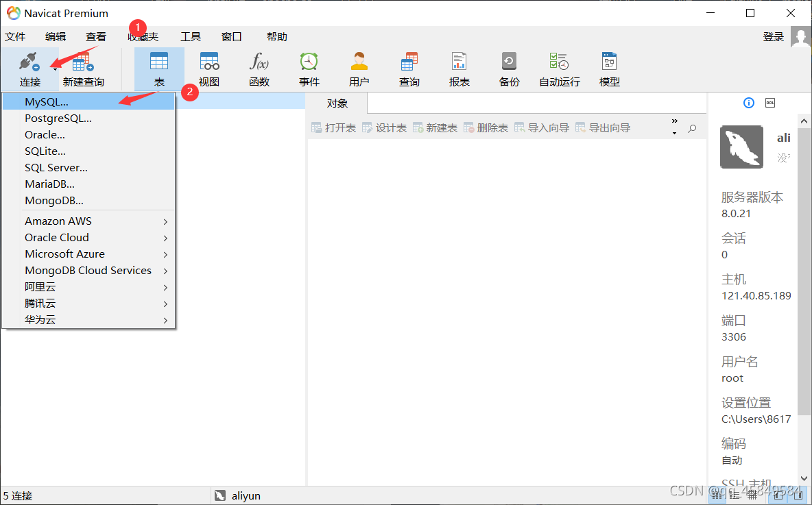Switch to grid view in status bar
Viewport: 812px width, 505px height.
tap(717, 495)
